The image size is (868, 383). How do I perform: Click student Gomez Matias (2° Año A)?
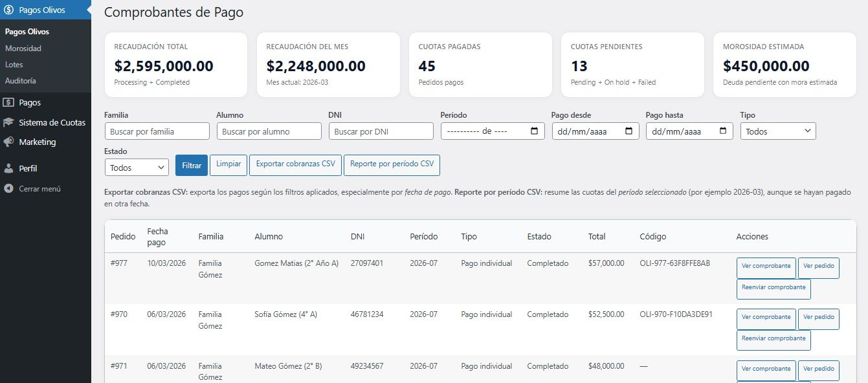[x=296, y=263]
